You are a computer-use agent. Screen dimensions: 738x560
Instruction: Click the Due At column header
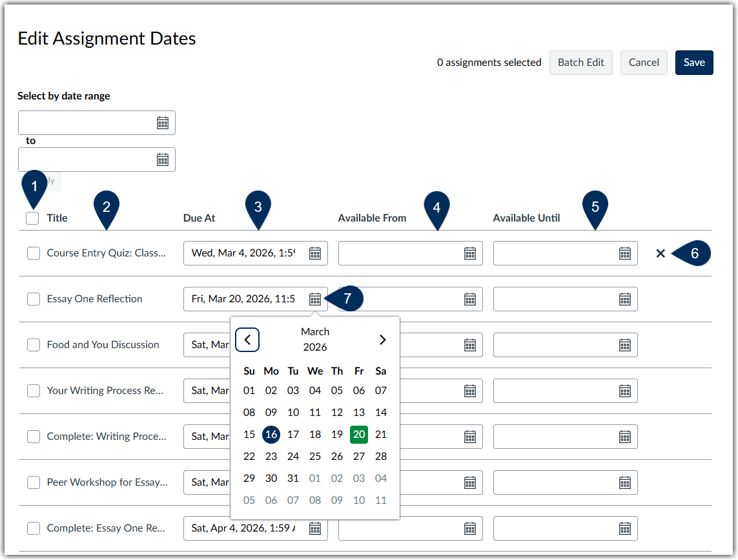[199, 218]
